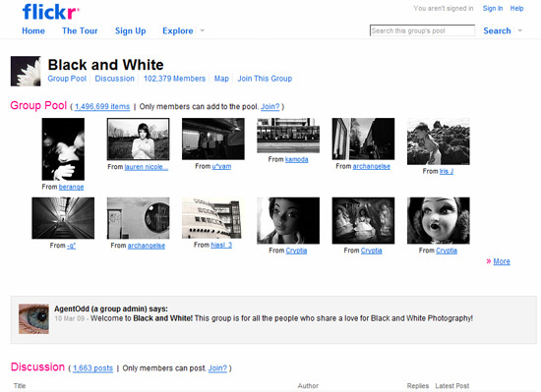Open the 1,663 posts link

tap(92, 368)
